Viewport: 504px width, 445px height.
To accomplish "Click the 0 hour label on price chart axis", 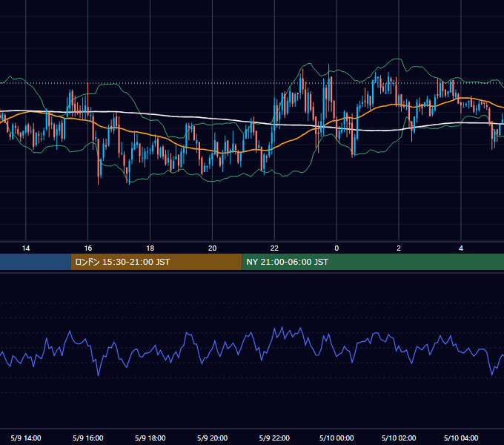I will [x=336, y=248].
